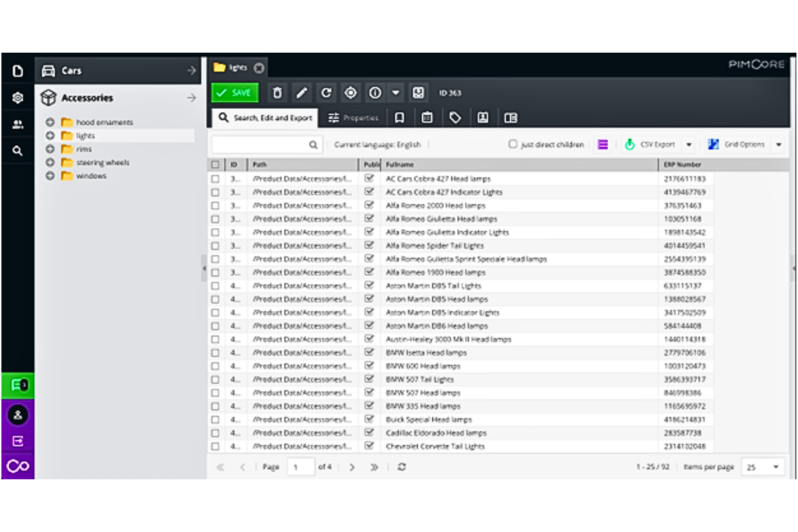Select the windows folder in tree
798x532 pixels.
point(91,176)
